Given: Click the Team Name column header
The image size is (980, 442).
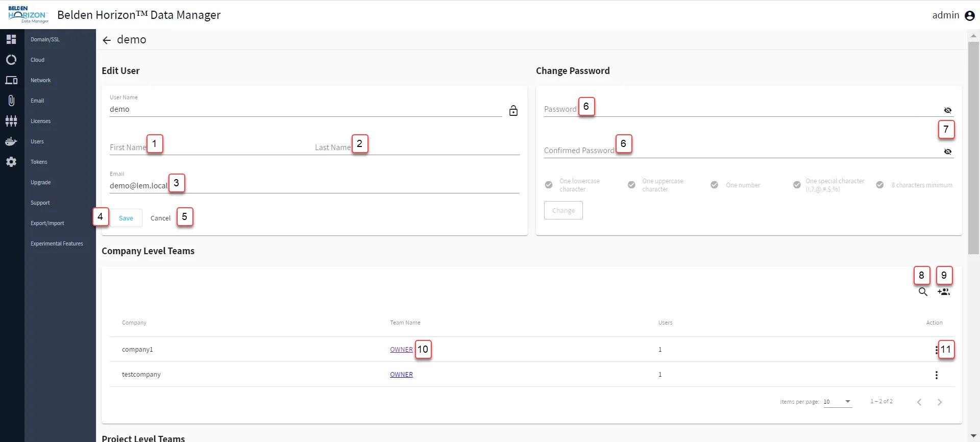Looking at the screenshot, I should pyautogui.click(x=405, y=323).
